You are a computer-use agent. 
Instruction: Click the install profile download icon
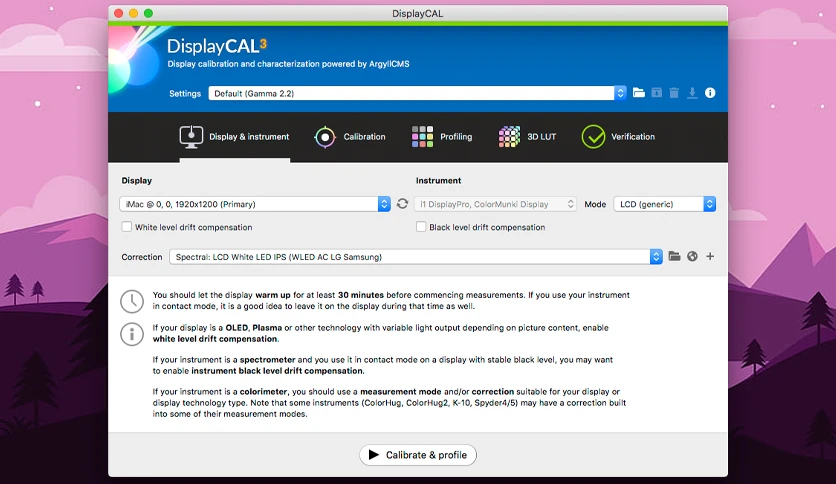[692, 93]
